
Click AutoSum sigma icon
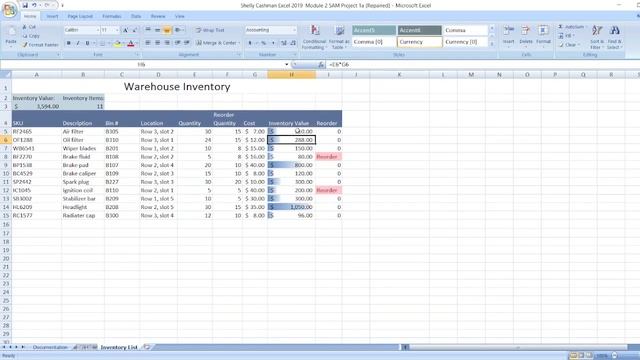click(560, 27)
